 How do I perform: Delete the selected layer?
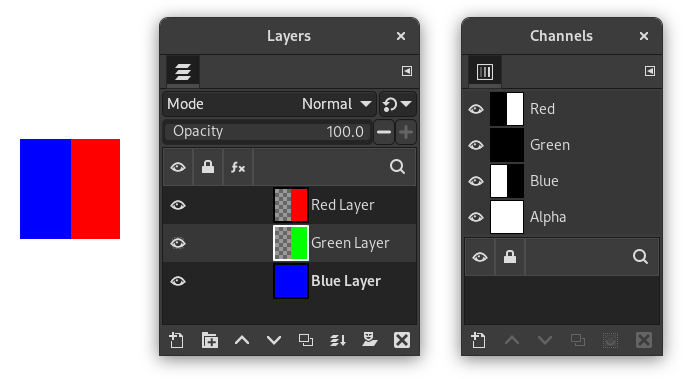tap(402, 340)
